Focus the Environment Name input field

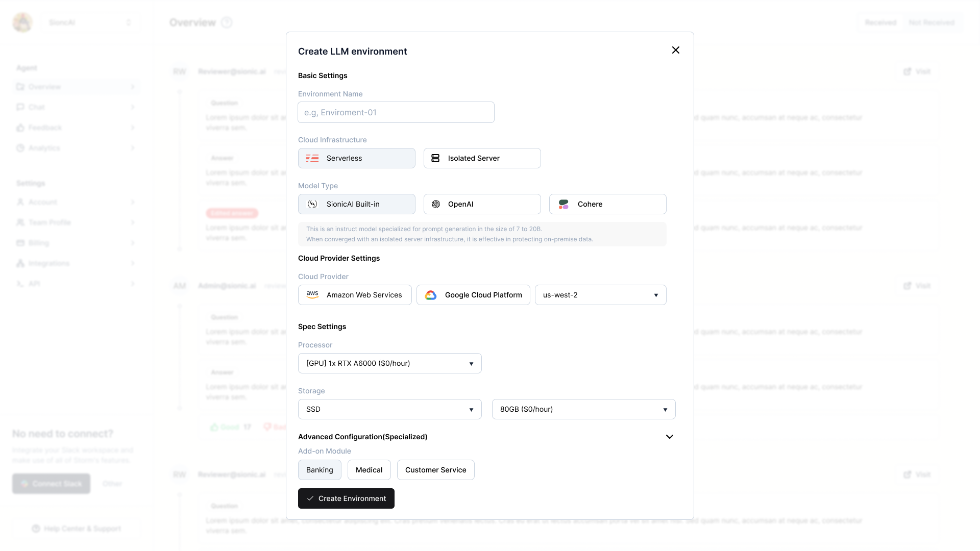click(x=396, y=112)
